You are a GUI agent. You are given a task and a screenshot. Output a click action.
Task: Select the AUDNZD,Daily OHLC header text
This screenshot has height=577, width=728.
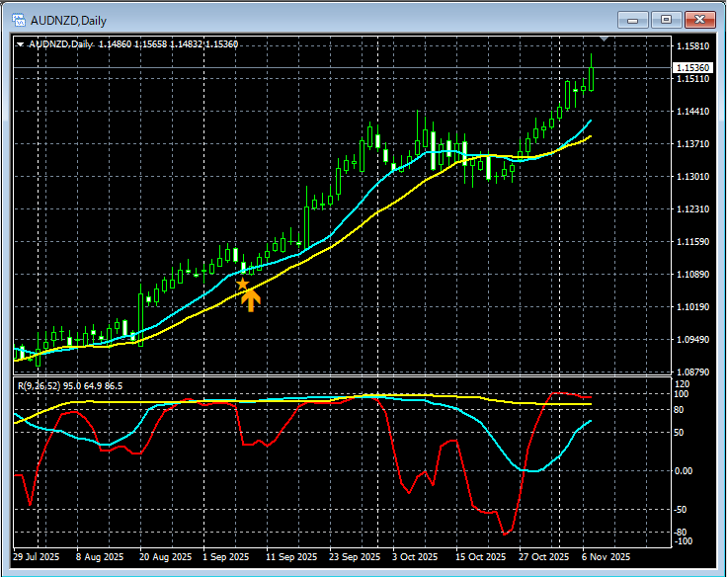[133, 44]
